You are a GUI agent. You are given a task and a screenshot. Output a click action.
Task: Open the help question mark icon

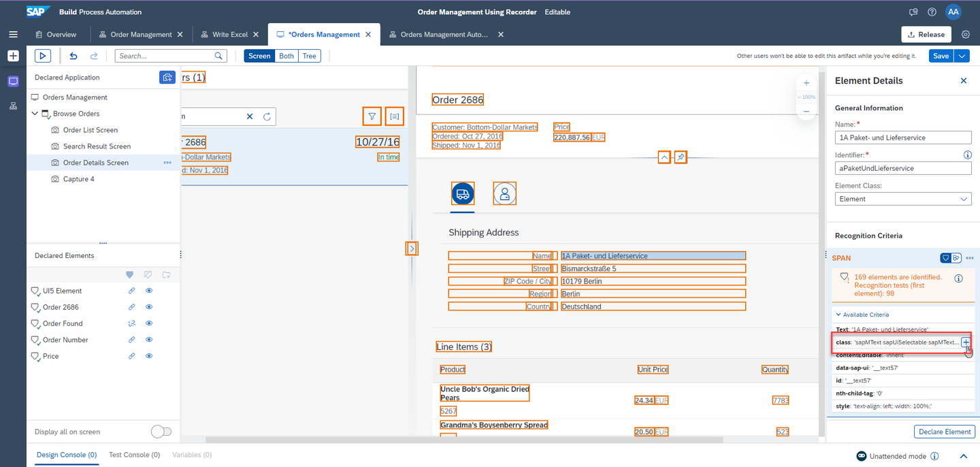pyautogui.click(x=932, y=12)
